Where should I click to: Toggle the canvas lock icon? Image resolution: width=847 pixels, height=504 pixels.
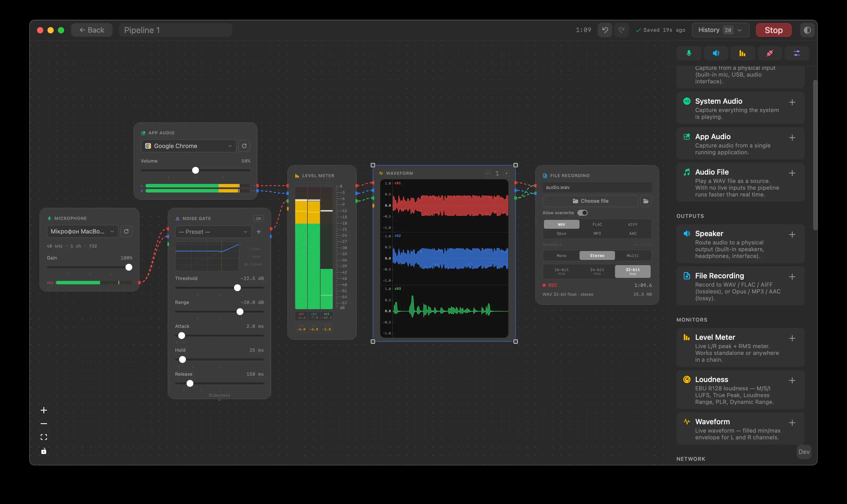pyautogui.click(x=44, y=451)
